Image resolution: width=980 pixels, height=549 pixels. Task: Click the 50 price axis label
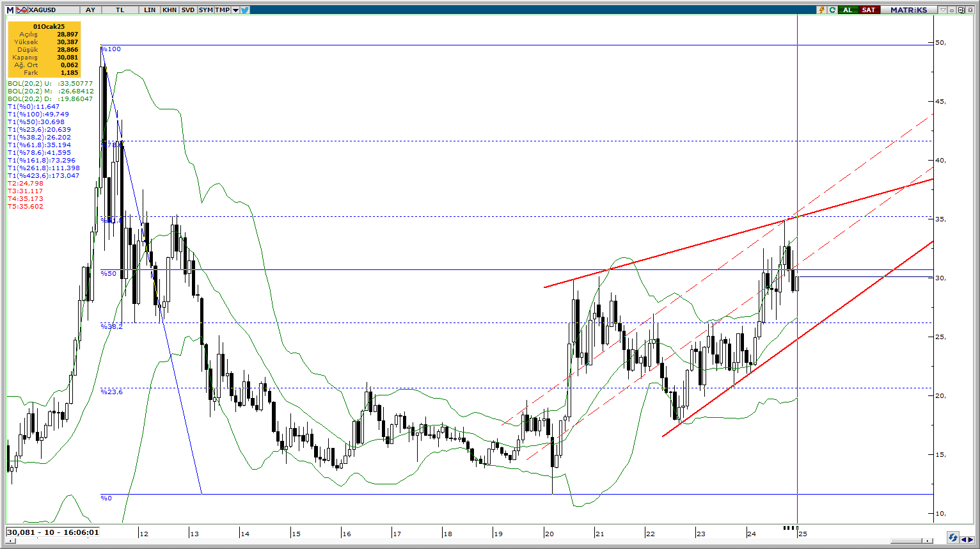tap(941, 43)
